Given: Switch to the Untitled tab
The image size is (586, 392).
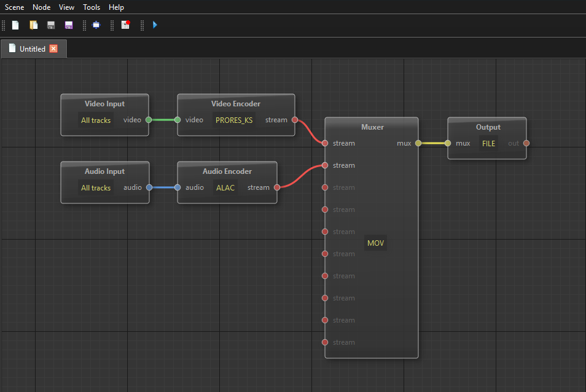Looking at the screenshot, I should click(32, 49).
